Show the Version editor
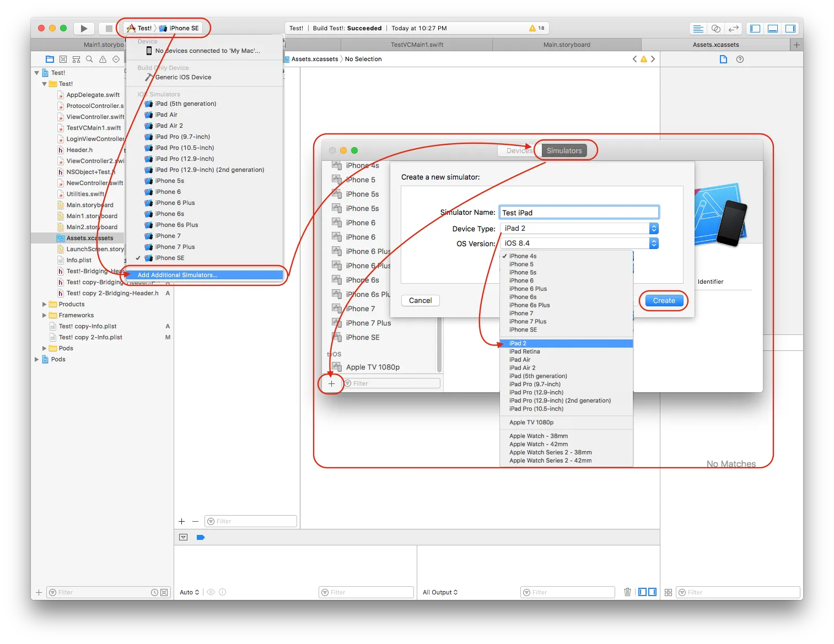834x644 pixels. (x=733, y=29)
